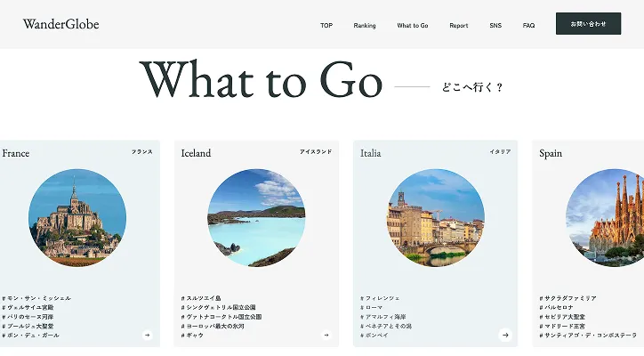Go to the TOP navigation item
Screen dimensions: 644x356
(x=326, y=26)
